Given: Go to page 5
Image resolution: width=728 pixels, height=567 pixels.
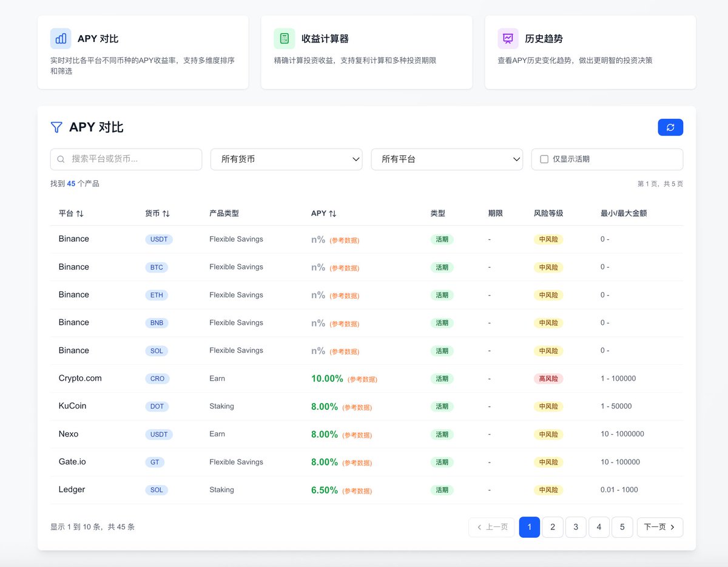Looking at the screenshot, I should click(x=622, y=527).
